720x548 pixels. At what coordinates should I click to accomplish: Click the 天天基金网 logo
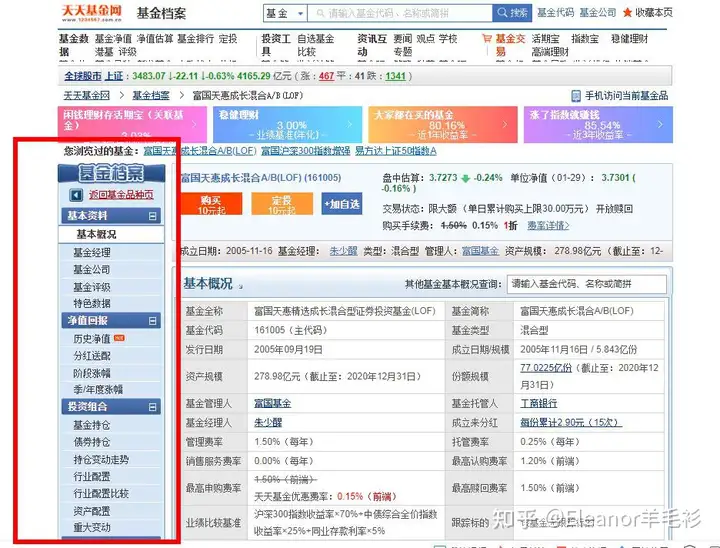click(92, 13)
